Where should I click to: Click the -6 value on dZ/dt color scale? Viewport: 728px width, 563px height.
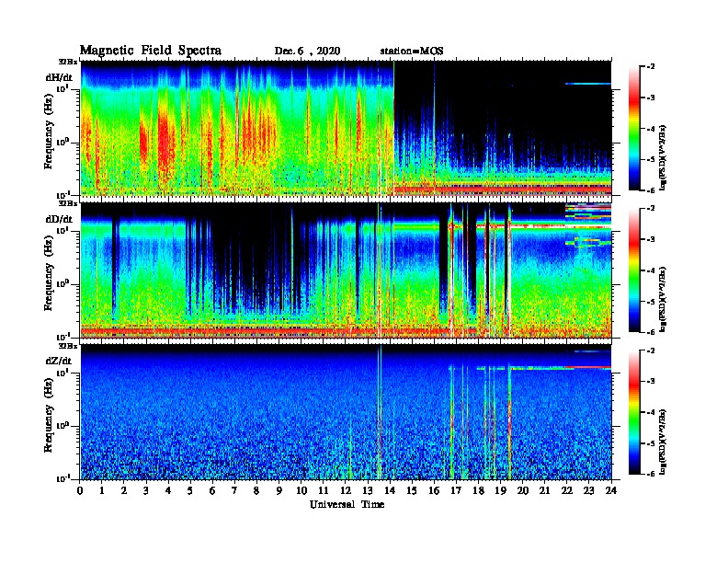[651, 474]
